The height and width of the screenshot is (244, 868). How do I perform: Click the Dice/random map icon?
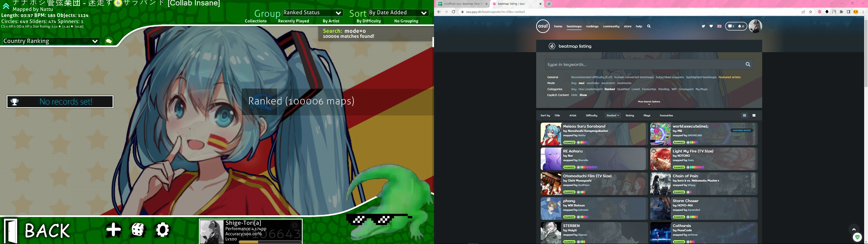click(137, 229)
